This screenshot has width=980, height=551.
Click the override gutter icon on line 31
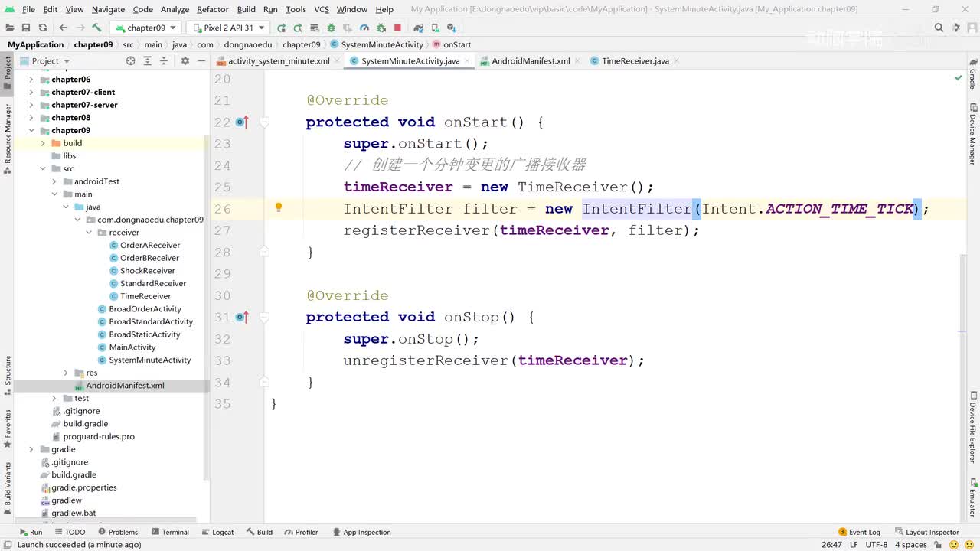click(x=242, y=317)
